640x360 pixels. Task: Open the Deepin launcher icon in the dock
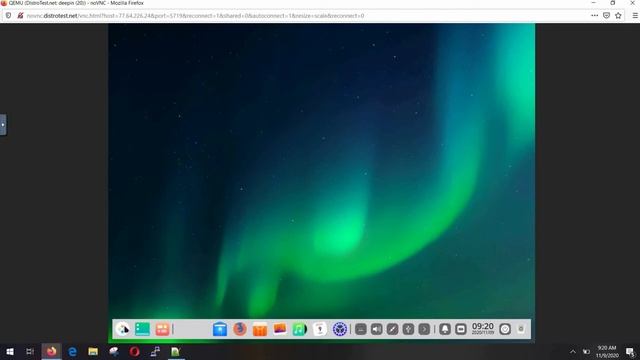[123, 329]
